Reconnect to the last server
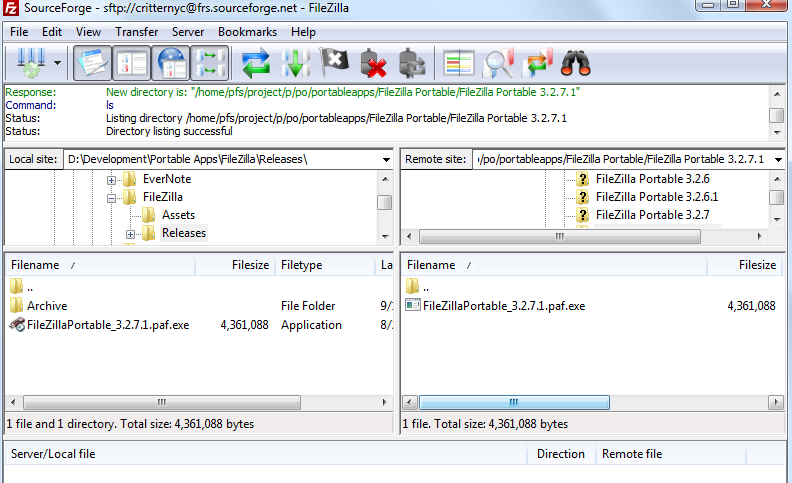The width and height of the screenshot is (792, 483). 413,64
